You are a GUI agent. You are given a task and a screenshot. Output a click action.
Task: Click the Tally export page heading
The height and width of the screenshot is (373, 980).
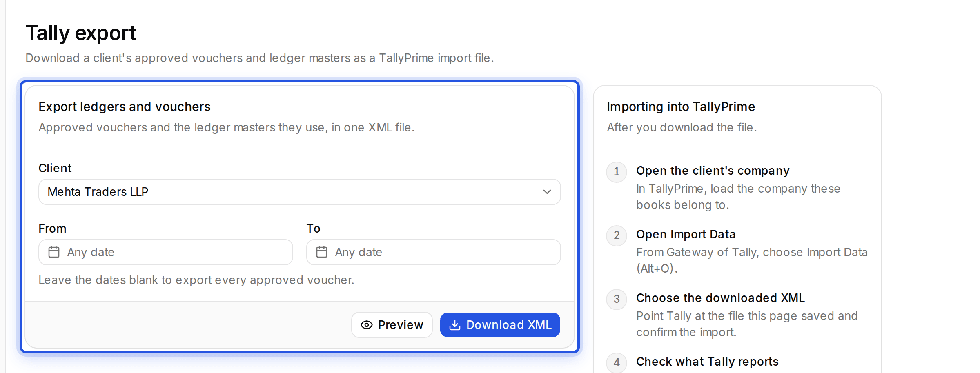tap(81, 33)
